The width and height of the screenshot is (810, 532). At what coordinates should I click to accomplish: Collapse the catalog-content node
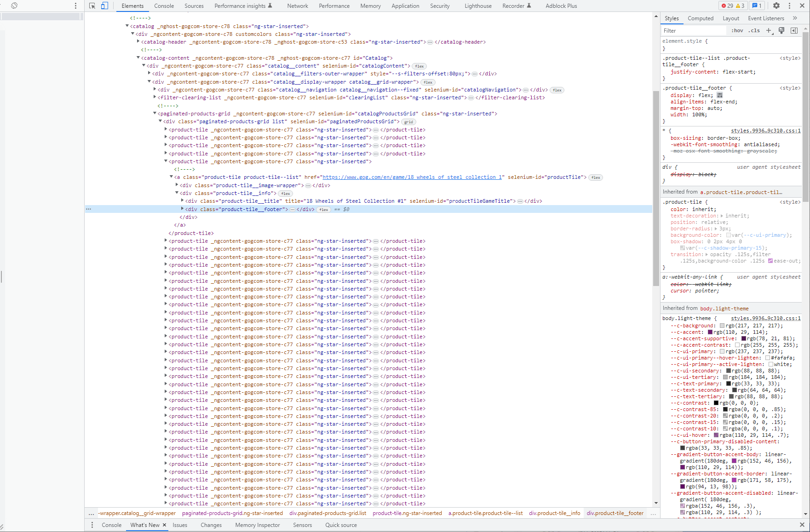(x=138, y=58)
